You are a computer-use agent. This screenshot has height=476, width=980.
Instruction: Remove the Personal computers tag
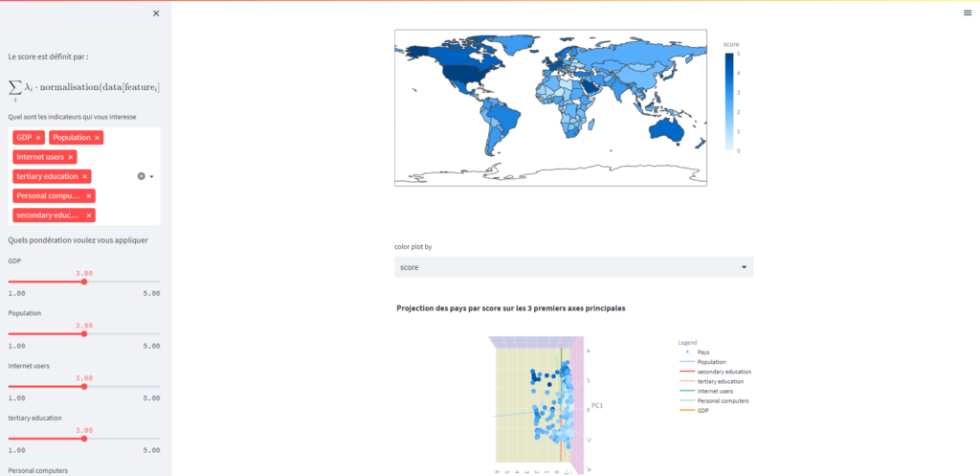89,195
